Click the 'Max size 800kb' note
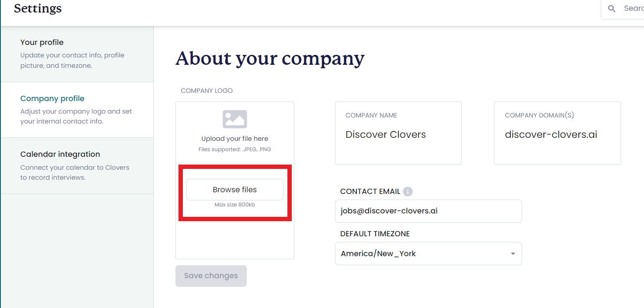 235,205
